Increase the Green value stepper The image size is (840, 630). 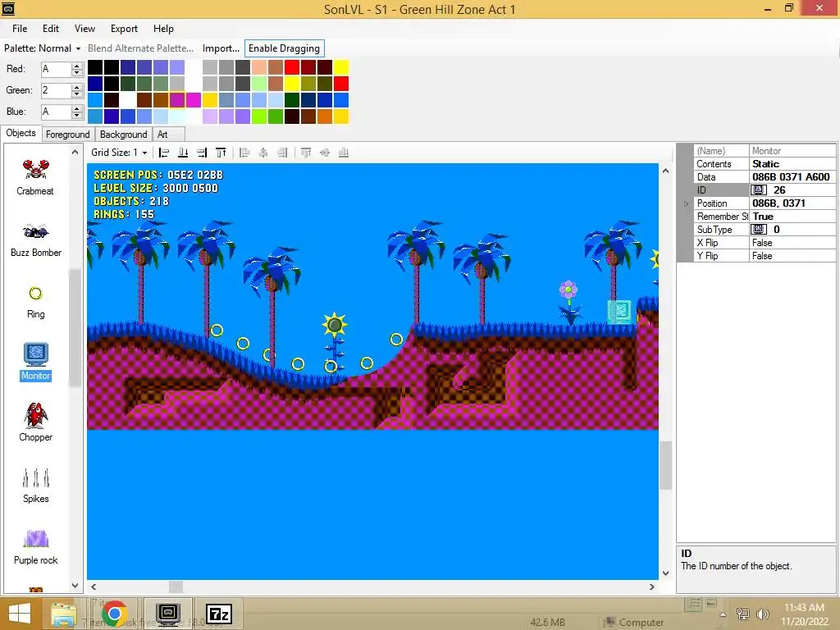pyautogui.click(x=77, y=87)
